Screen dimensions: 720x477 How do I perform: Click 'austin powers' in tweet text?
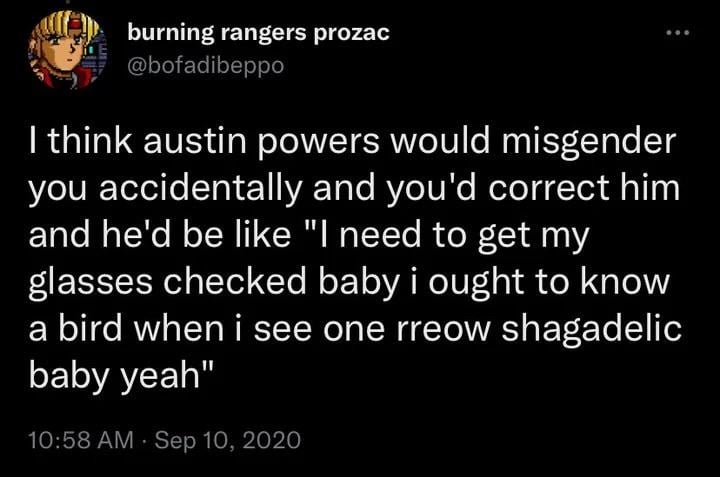pos(261,143)
